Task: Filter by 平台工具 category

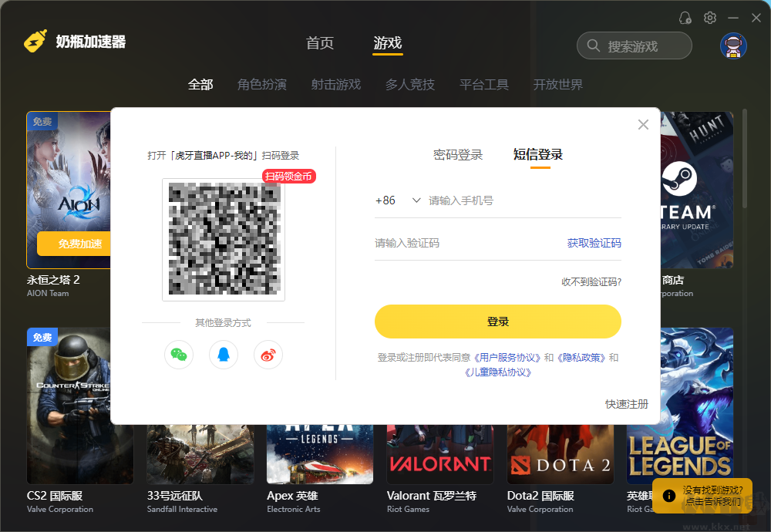Action: click(484, 85)
